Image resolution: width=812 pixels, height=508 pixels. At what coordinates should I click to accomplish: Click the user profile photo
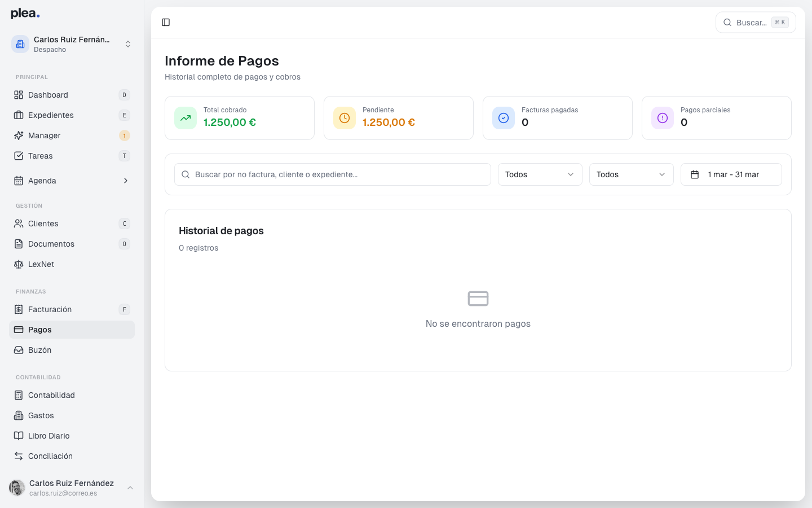[17, 488]
